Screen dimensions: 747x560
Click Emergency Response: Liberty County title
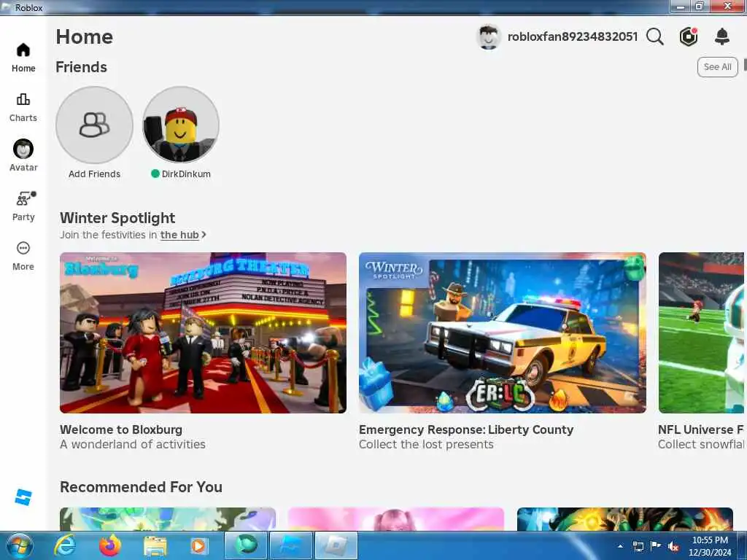click(x=466, y=429)
